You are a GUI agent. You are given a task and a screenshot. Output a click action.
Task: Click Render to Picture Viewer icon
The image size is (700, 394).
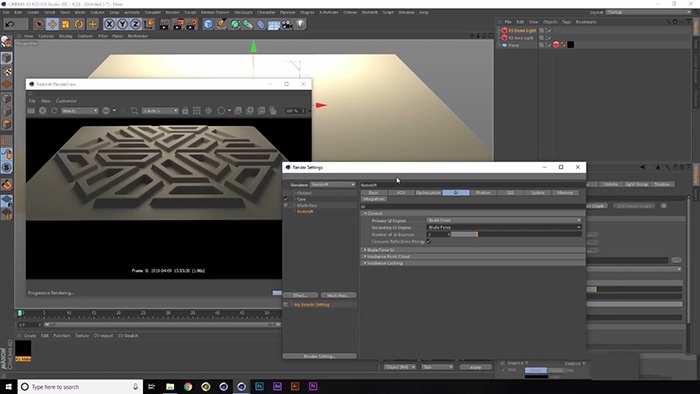[x=178, y=24]
